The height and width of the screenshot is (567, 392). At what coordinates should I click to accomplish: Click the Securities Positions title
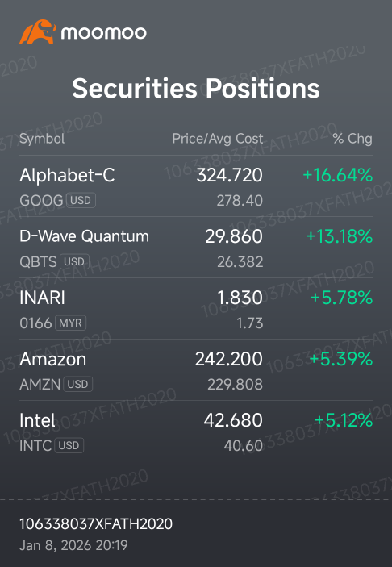[x=196, y=89]
